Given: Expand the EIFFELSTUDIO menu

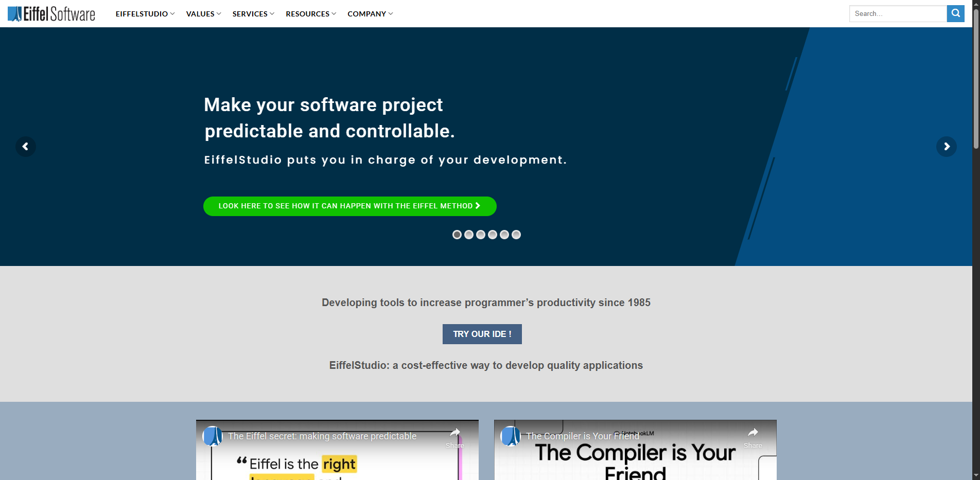Looking at the screenshot, I should pos(145,14).
